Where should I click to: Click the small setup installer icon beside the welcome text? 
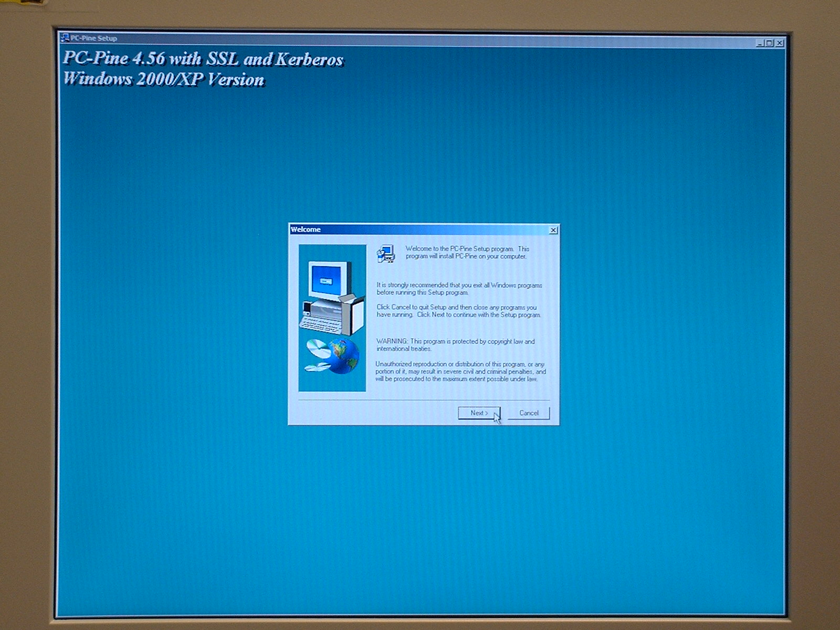[386, 254]
